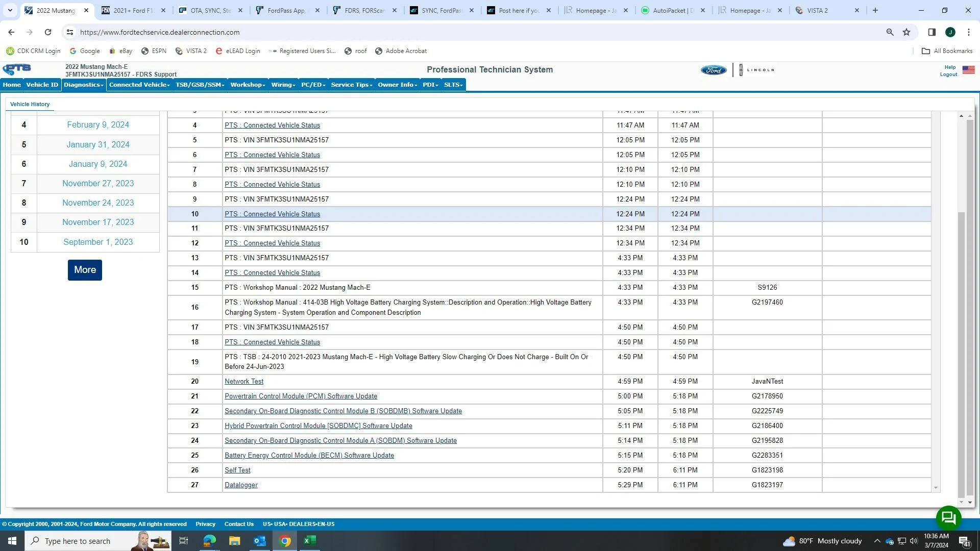This screenshot has width=980, height=551.
Task: Open the weather widget on the taskbar
Action: coord(822,541)
